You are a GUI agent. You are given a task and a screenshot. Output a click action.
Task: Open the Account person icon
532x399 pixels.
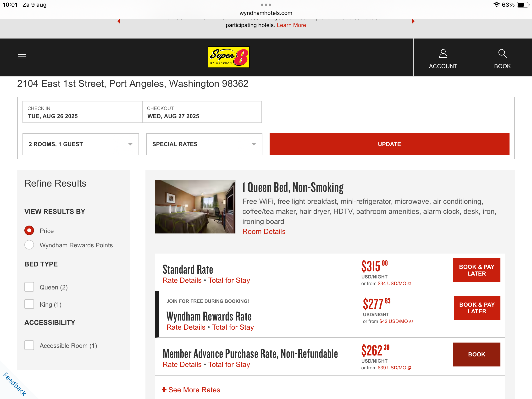(x=443, y=54)
